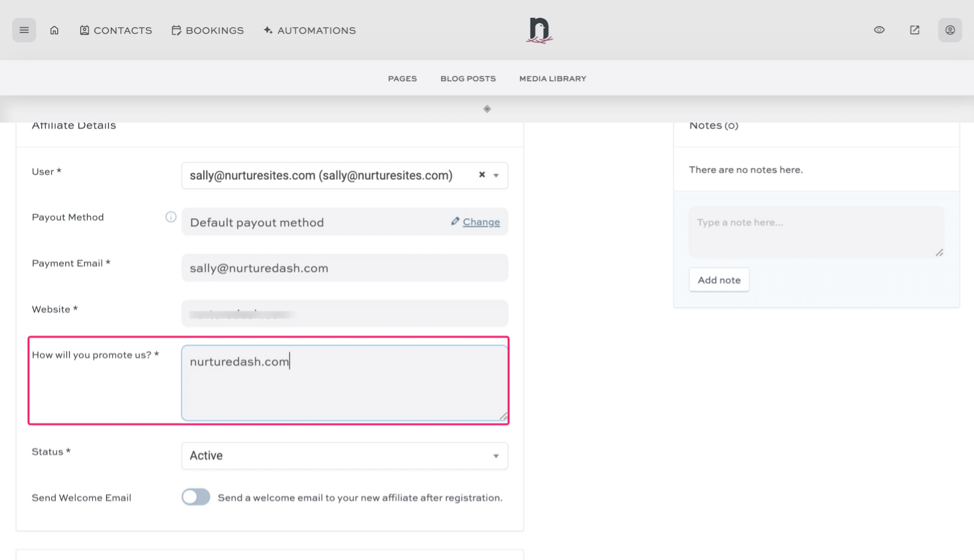Click the Nurture bird logo
The width and height of the screenshot is (974, 560).
[x=539, y=31]
